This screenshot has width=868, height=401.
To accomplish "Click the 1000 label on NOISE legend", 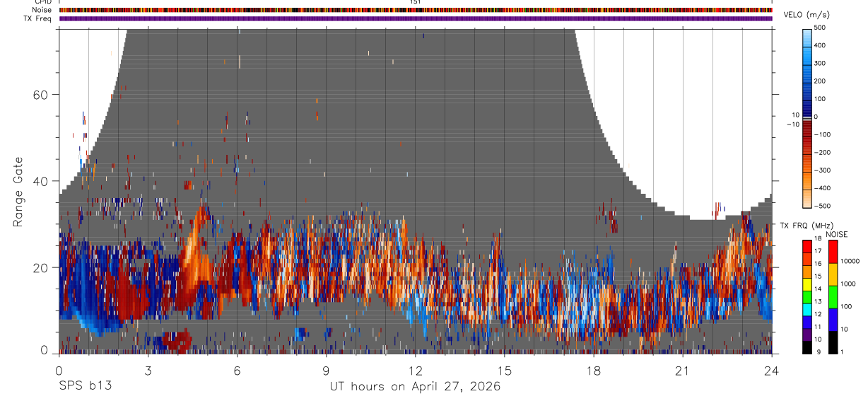I will pyautogui.click(x=848, y=284).
